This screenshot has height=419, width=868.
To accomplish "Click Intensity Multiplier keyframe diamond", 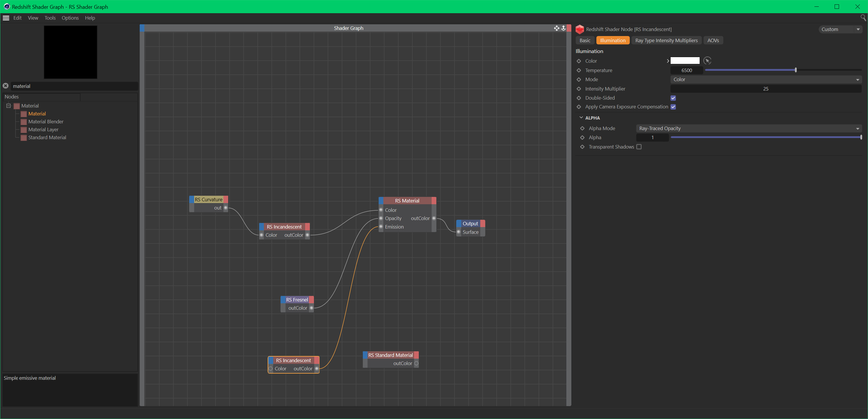I will point(579,89).
